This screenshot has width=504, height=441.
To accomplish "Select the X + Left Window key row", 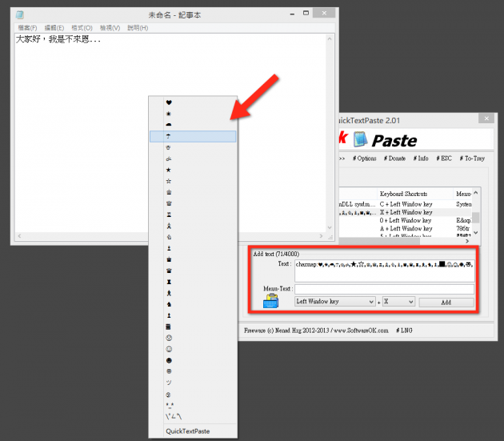I will coord(405,212).
